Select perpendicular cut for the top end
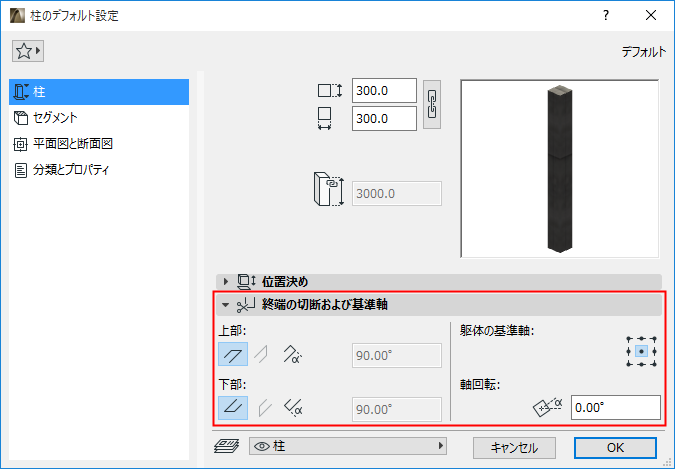Image resolution: width=675 pixels, height=469 pixels. point(261,354)
